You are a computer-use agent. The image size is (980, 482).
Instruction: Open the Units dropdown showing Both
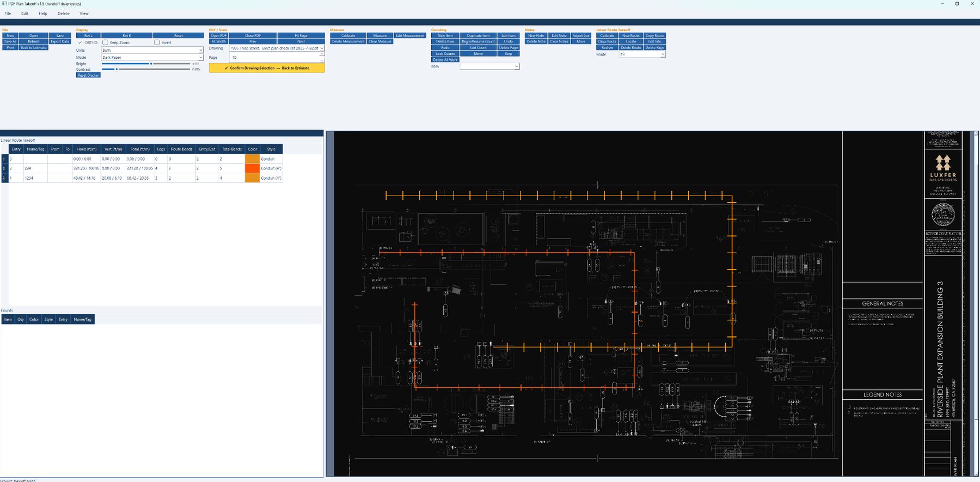point(152,50)
